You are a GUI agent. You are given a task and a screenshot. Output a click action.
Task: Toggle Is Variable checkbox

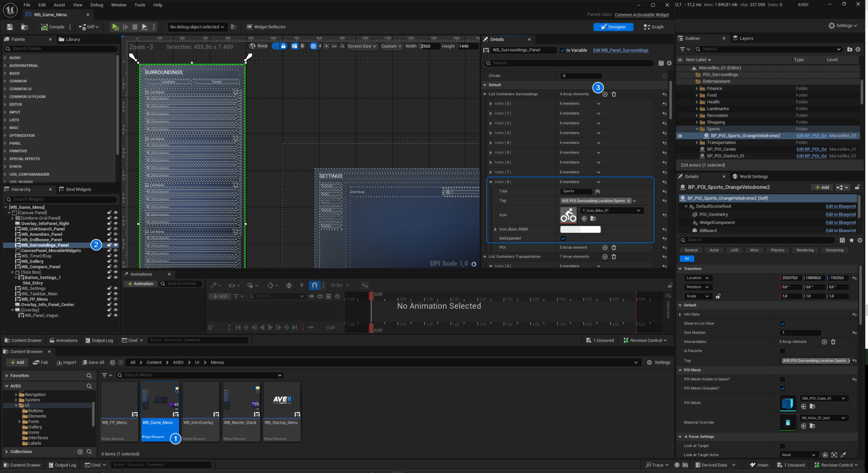pos(562,50)
